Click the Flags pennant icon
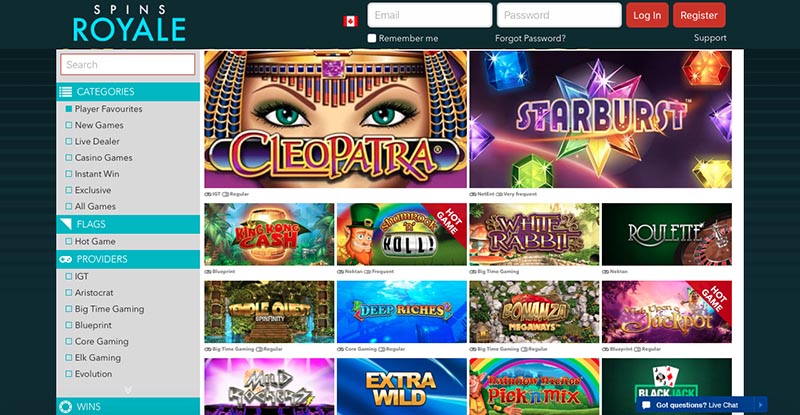Image resolution: width=800 pixels, height=415 pixels. point(65,224)
